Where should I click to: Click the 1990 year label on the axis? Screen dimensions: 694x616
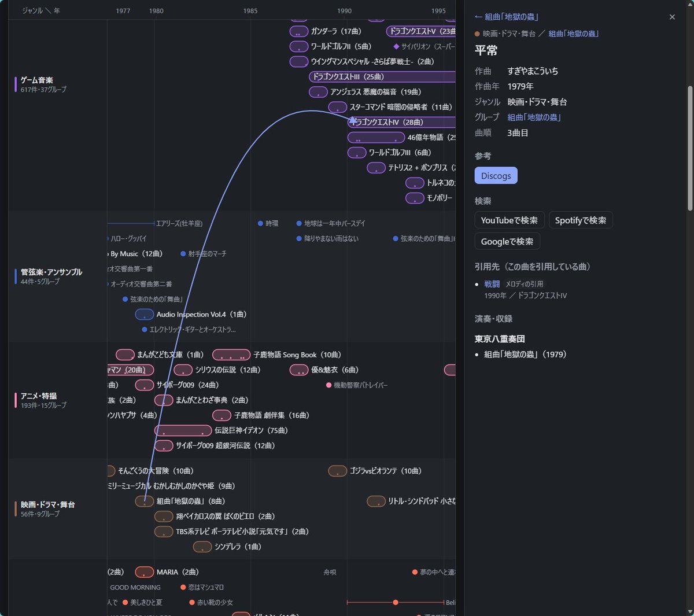click(x=345, y=11)
